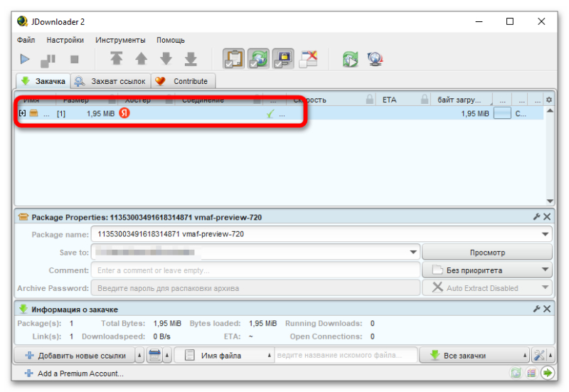
Task: Stop all downloads with the stop icon
Action: pyautogui.click(x=75, y=59)
